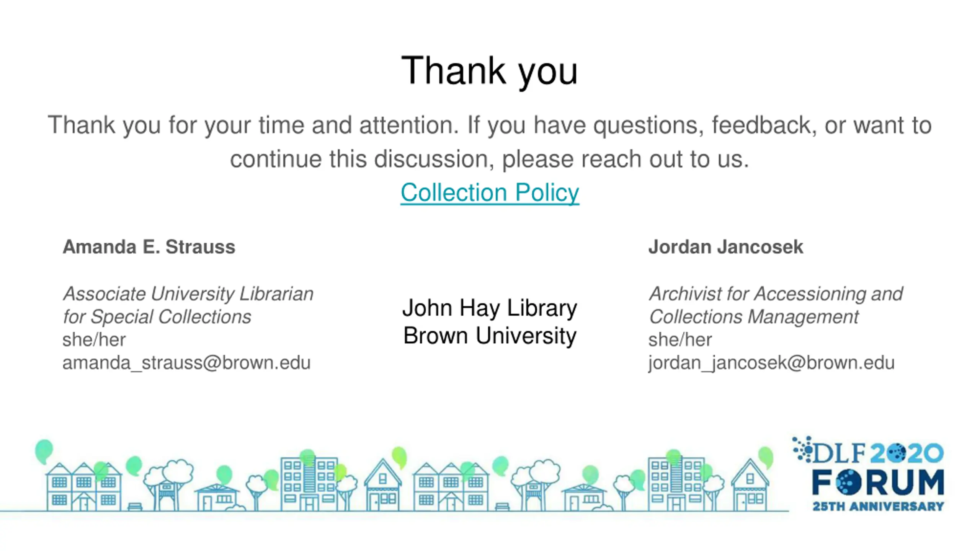Click the Brown University text
This screenshot has width=980, height=551.
pyautogui.click(x=490, y=336)
